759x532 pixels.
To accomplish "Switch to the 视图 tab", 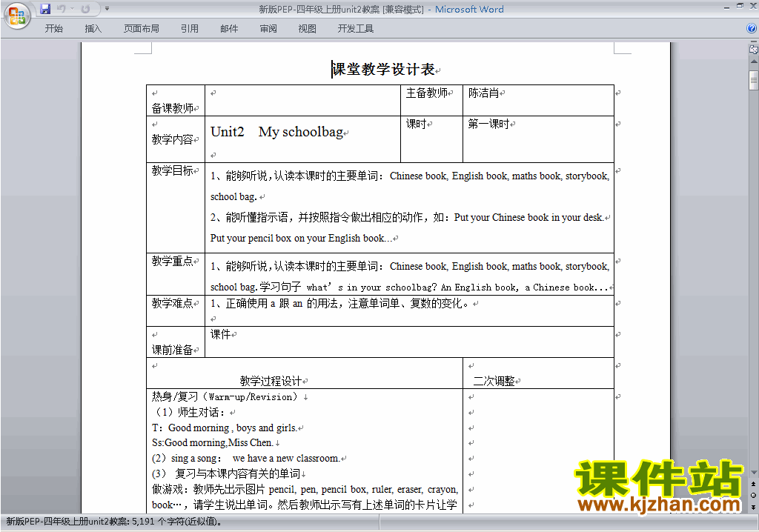I will click(307, 29).
